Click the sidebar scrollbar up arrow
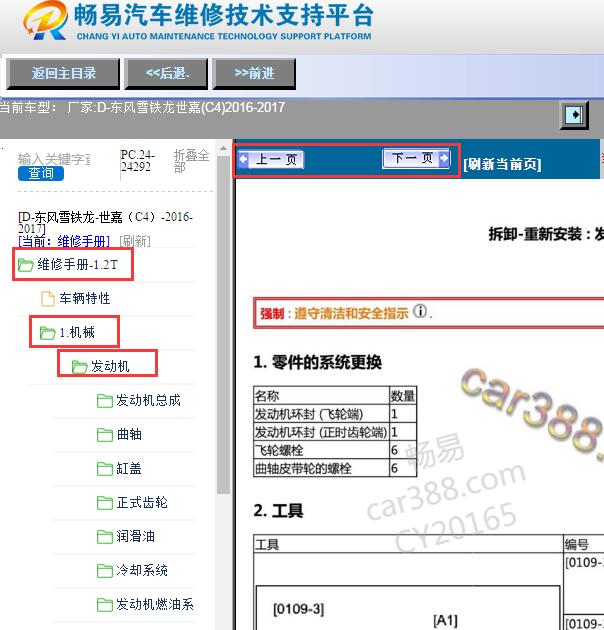 [x=223, y=149]
